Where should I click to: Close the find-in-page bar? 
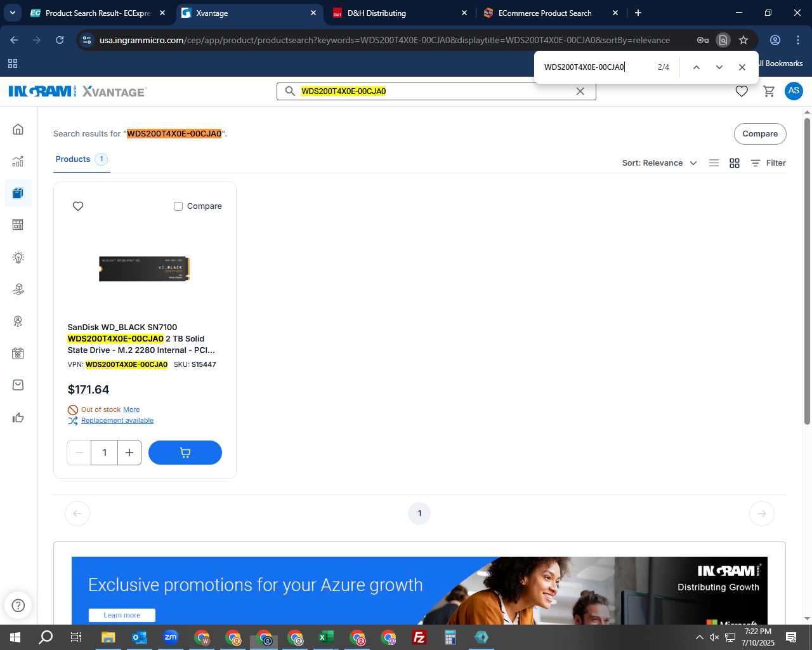[742, 67]
